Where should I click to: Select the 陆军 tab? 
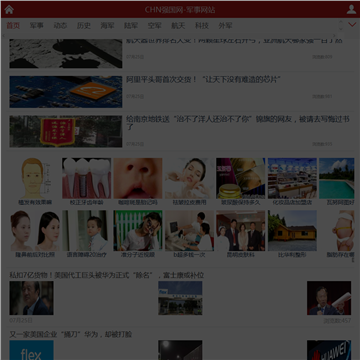coord(131,26)
